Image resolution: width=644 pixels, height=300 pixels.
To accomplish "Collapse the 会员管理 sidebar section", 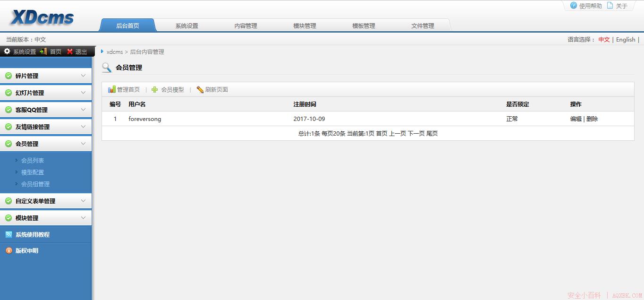I will click(x=46, y=143).
